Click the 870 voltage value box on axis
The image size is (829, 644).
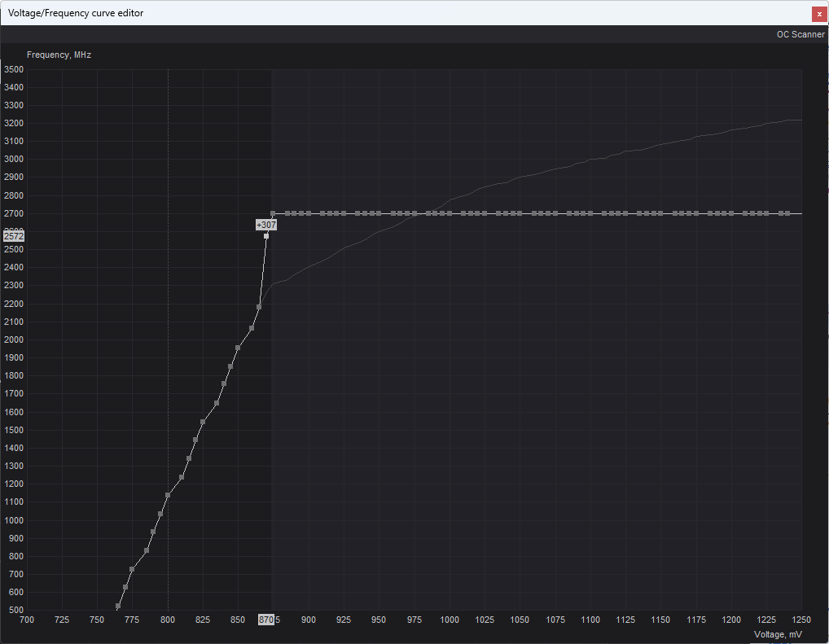click(265, 620)
